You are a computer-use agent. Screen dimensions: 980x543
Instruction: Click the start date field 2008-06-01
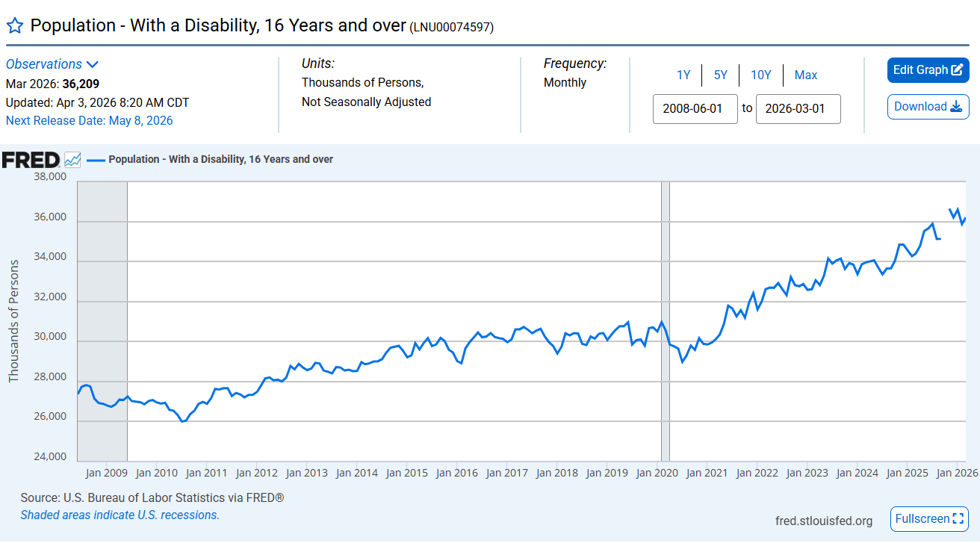(x=695, y=109)
